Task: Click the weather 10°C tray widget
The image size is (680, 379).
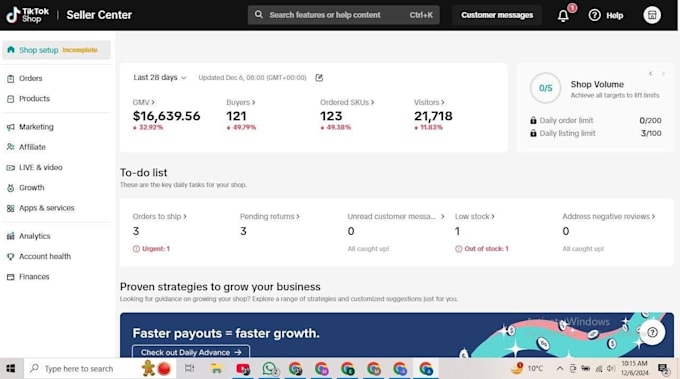Action: click(x=527, y=369)
